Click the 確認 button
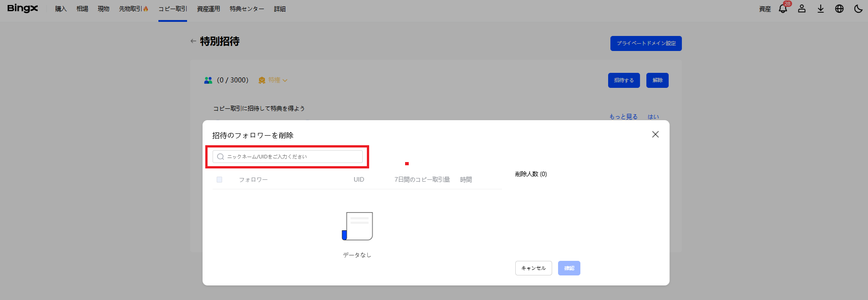Image resolution: width=868 pixels, height=300 pixels. pos(569,268)
